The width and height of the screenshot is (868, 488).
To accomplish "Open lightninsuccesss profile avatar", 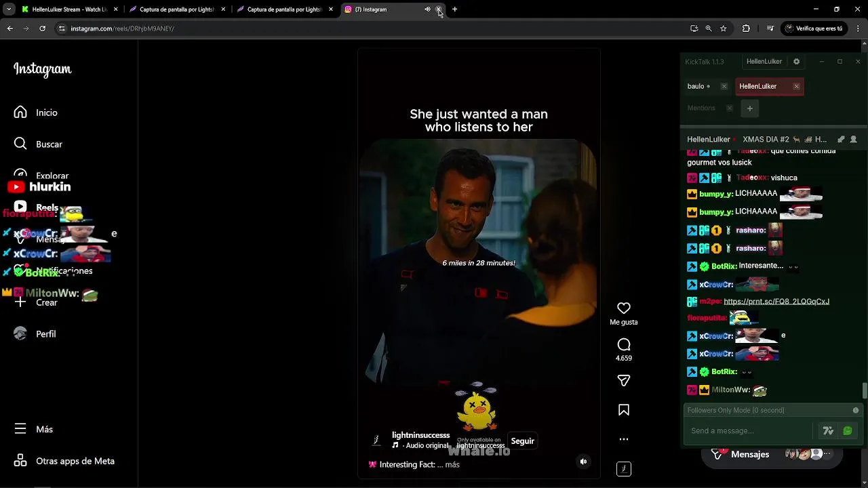I will [376, 441].
